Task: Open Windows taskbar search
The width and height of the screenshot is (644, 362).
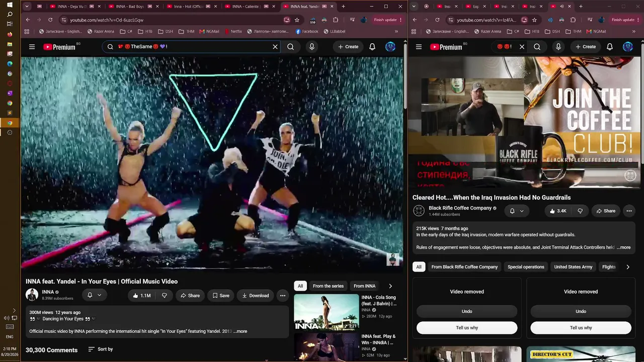Action: coord(10,14)
